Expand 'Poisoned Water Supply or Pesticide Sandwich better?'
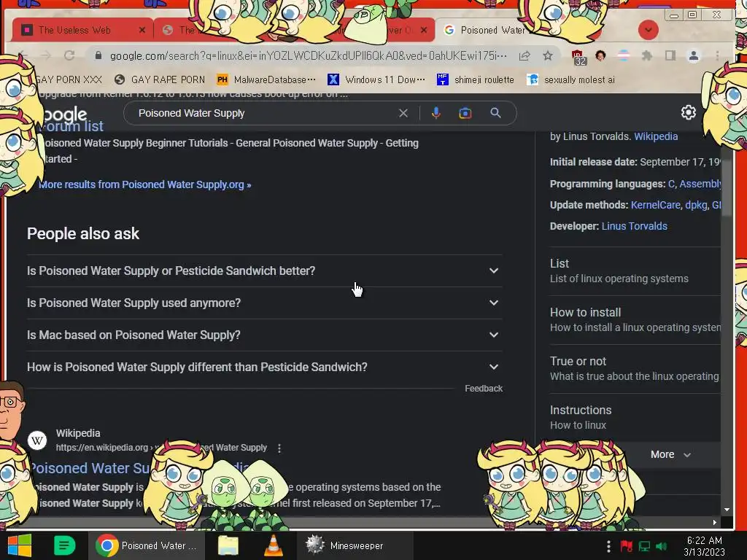 pyautogui.click(x=264, y=271)
